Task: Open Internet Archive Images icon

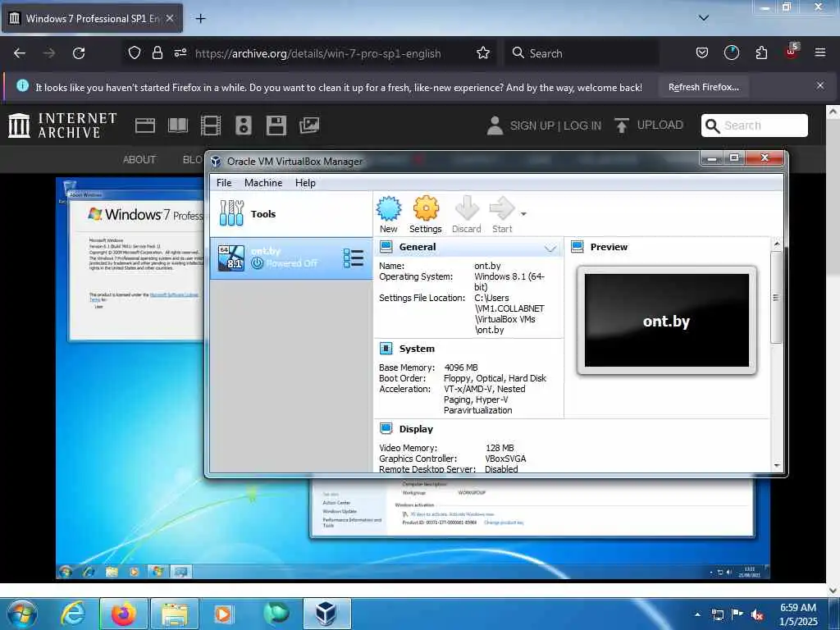Action: [309, 126]
